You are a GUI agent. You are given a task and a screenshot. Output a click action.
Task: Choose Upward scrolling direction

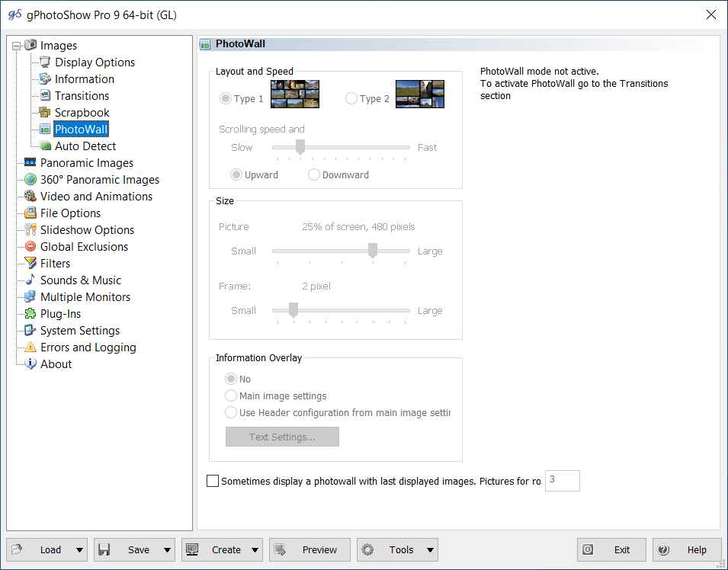pyautogui.click(x=236, y=175)
